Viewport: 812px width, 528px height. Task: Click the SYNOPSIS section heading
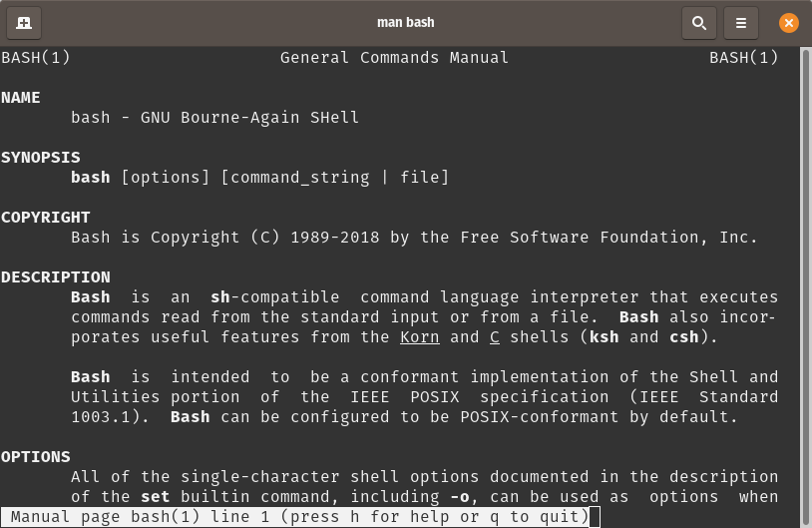(x=40, y=158)
